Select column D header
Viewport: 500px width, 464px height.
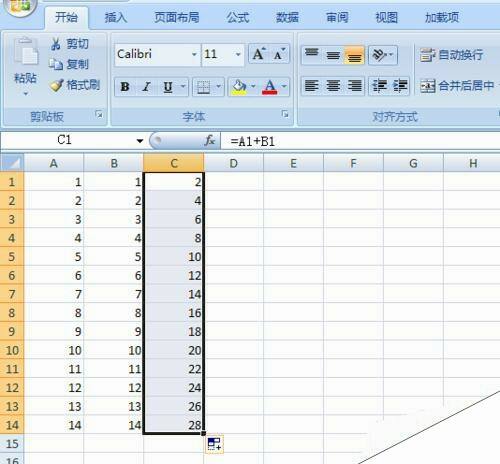point(234,163)
